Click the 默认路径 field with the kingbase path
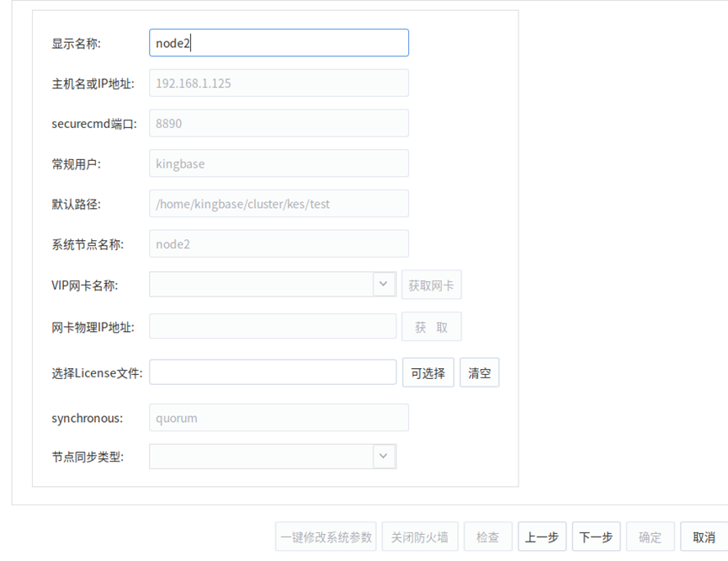Screen dimensions: 728x561 (279, 204)
